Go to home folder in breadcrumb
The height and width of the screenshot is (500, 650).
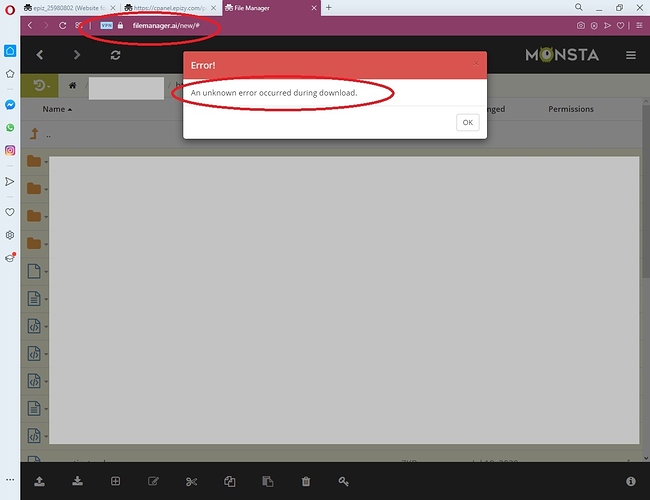pyautogui.click(x=73, y=85)
